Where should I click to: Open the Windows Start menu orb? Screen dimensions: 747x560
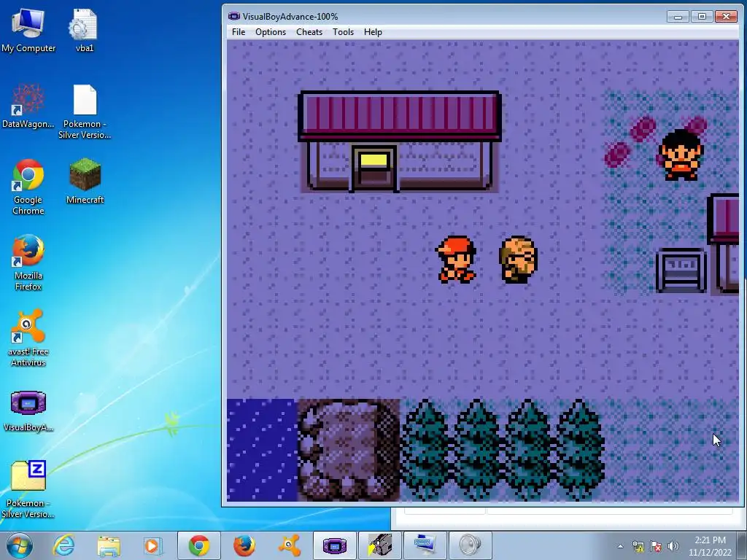tap(20, 545)
